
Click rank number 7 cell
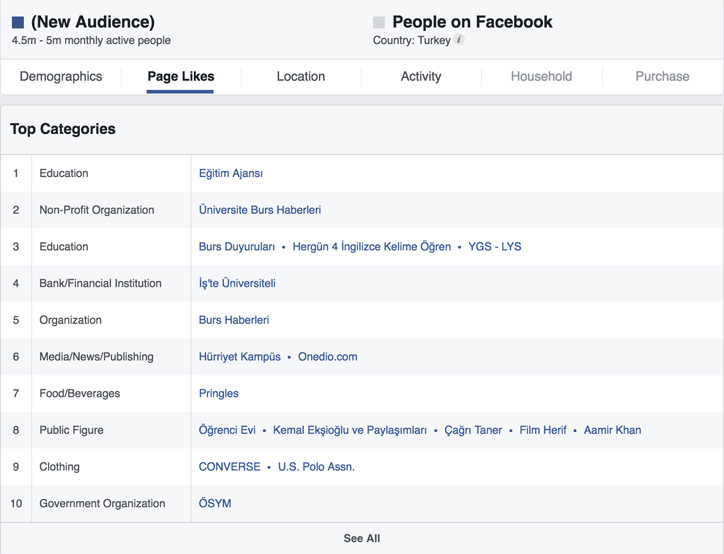coord(16,393)
